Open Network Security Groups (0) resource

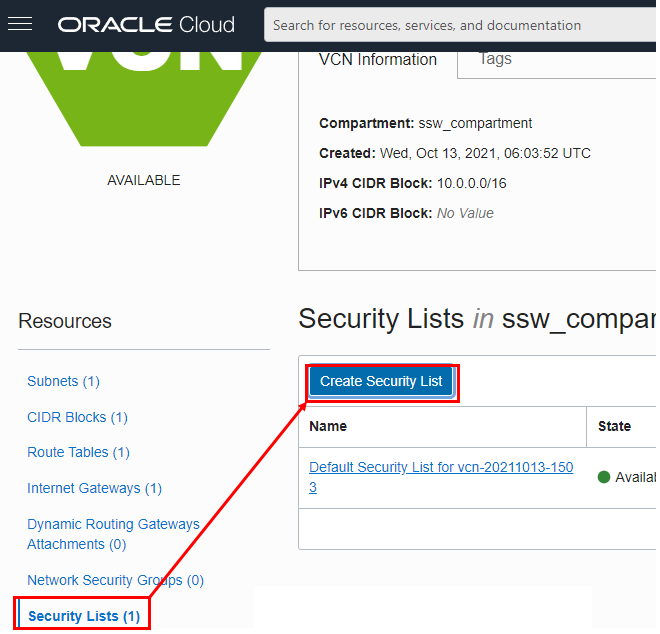coord(115,581)
